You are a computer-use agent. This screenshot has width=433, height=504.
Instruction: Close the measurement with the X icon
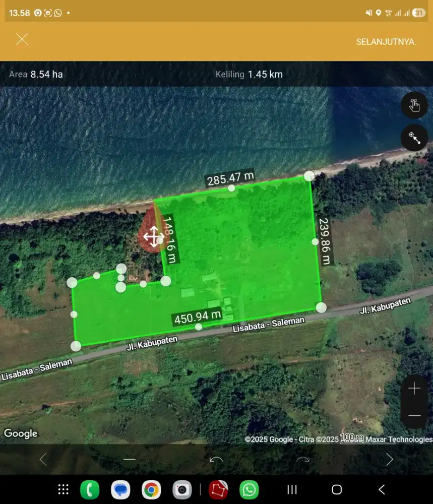[22, 39]
